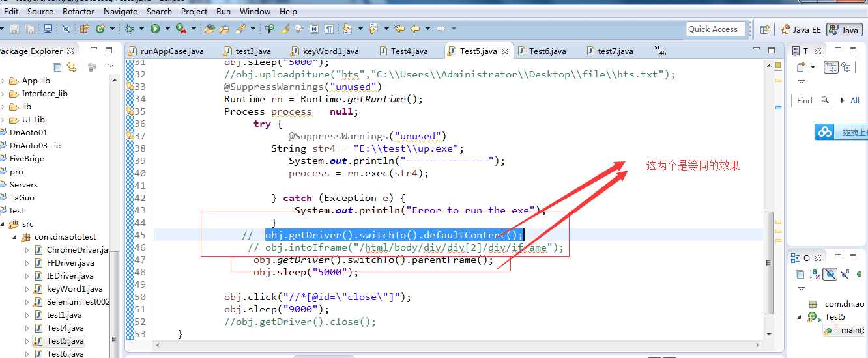The height and width of the screenshot is (358, 868).
Task: Open the Search menu
Action: coord(160,11)
